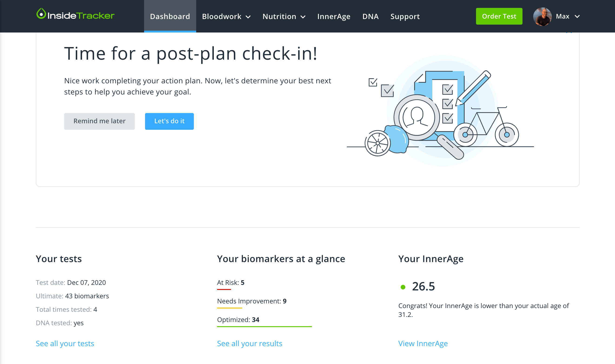Click the Total times tested: 4 text
The height and width of the screenshot is (364, 615).
click(x=66, y=309)
